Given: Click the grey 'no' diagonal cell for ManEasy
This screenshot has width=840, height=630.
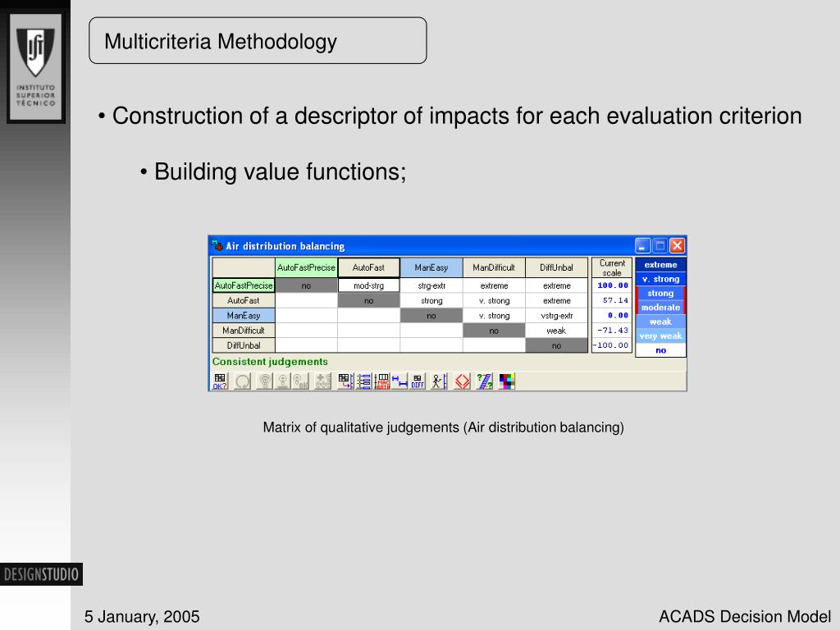Looking at the screenshot, I should point(431,316).
